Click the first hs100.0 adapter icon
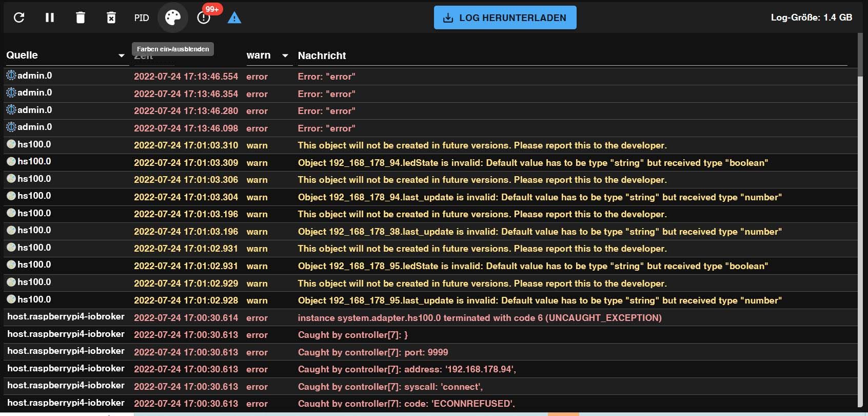Screen dimensions: 868x416 tap(11, 144)
